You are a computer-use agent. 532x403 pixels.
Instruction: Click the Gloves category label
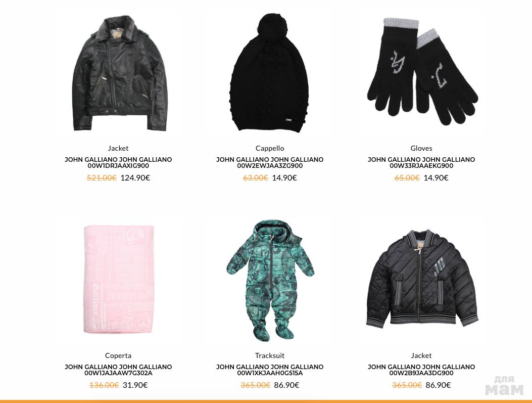421,148
